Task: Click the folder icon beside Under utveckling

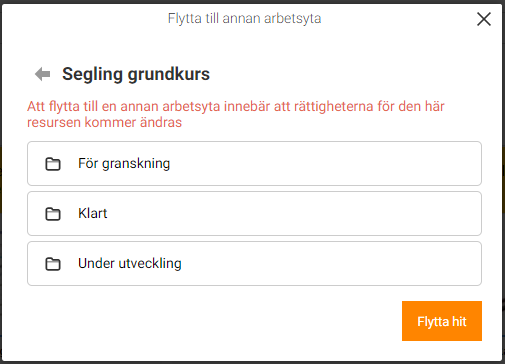Action: pos(53,264)
